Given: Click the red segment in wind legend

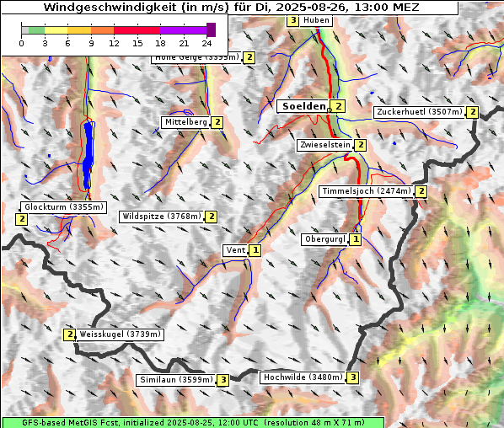Looking at the screenshot, I should pos(137,30).
